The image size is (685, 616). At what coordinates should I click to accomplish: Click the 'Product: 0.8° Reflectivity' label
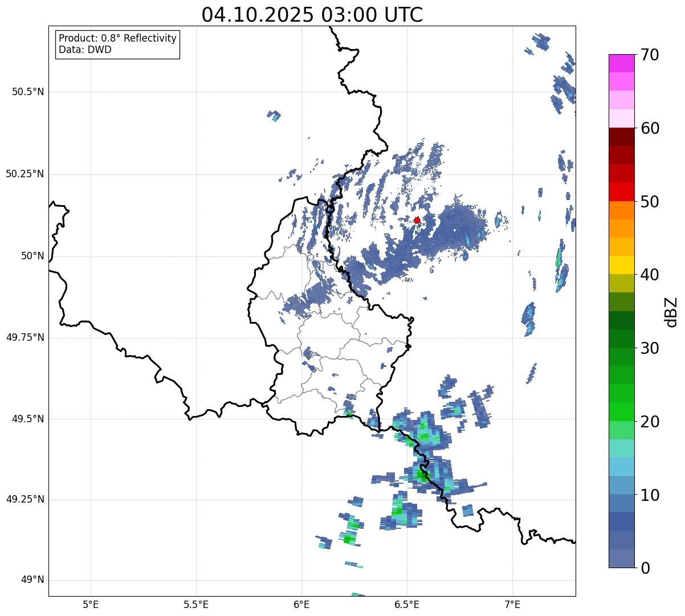(x=118, y=38)
